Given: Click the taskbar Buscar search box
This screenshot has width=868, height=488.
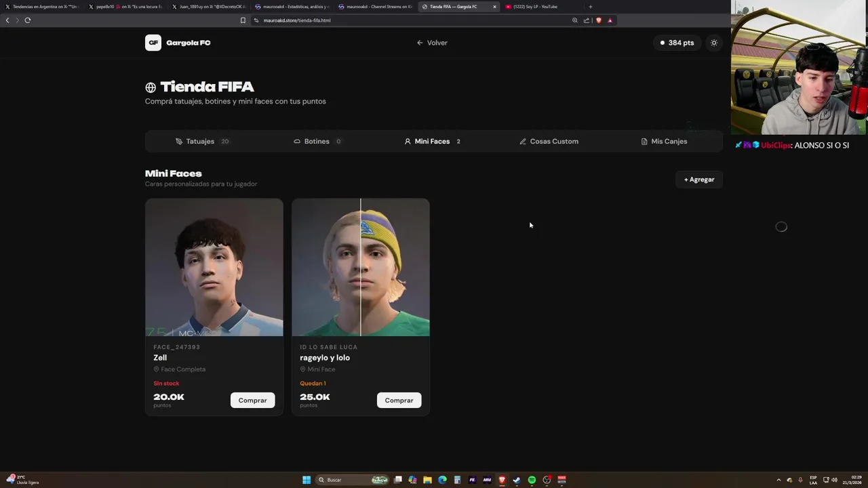Looking at the screenshot, I should (353, 480).
